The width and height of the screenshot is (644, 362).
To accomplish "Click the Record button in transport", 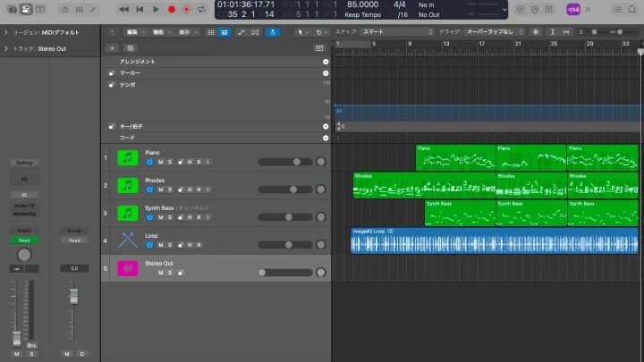I will click(x=172, y=9).
